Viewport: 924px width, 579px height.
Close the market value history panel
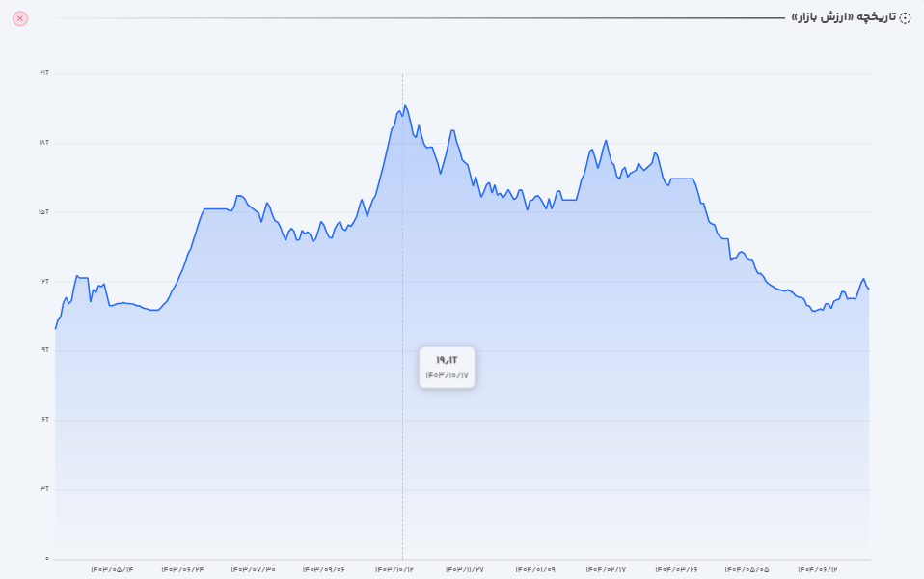click(20, 18)
